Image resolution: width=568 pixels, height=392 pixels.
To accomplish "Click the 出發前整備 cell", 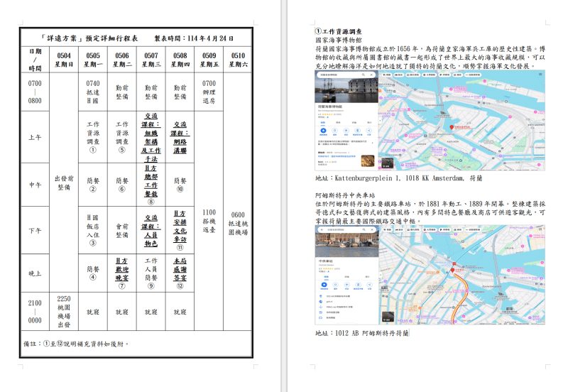I will tap(64, 183).
